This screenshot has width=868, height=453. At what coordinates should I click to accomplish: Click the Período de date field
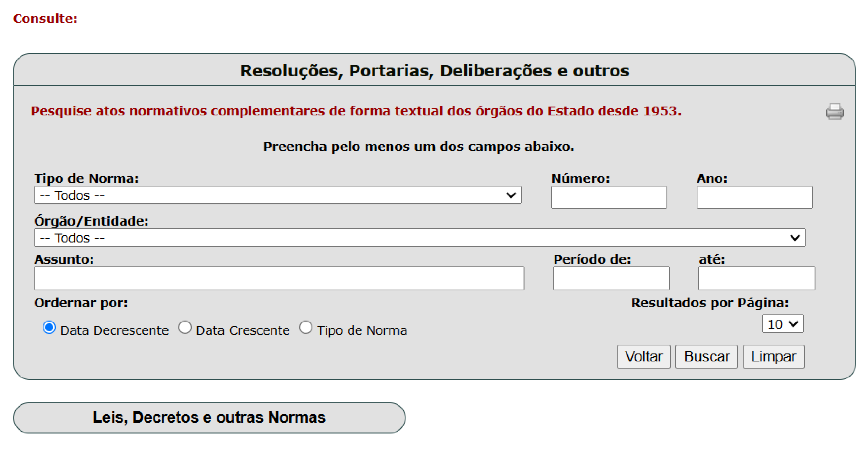[x=610, y=279]
